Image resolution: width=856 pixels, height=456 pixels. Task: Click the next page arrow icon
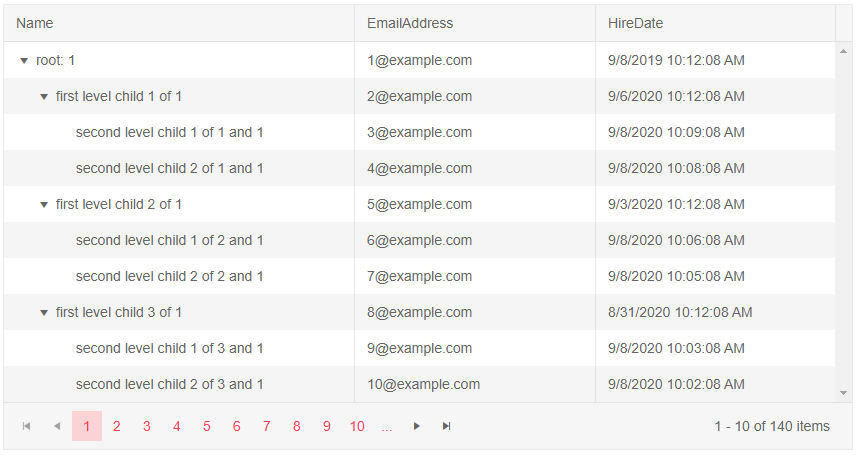click(x=417, y=426)
